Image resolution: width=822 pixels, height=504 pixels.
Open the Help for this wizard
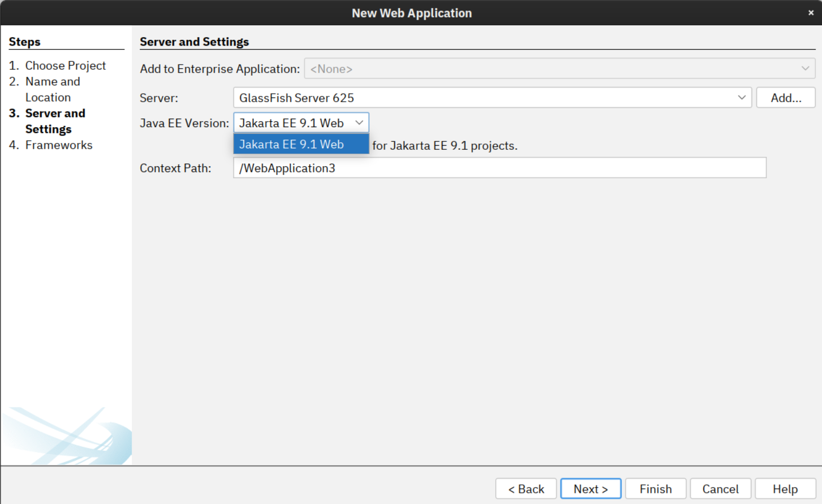tap(785, 488)
